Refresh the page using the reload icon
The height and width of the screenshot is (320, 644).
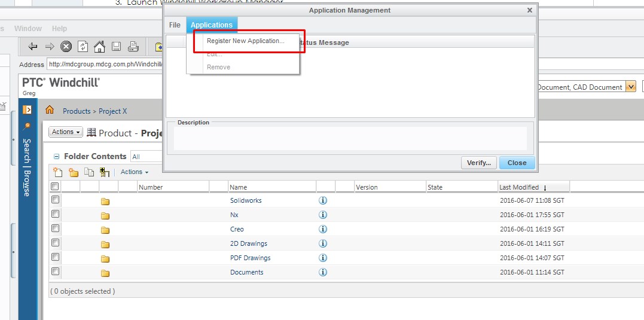(83, 47)
